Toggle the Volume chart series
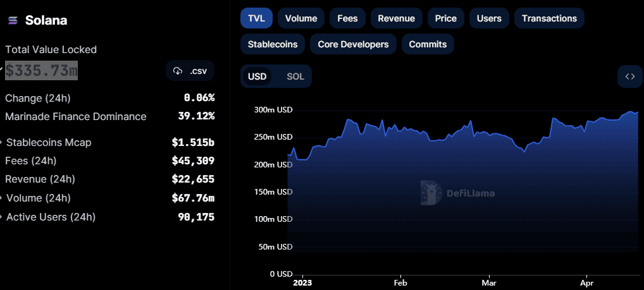 [x=301, y=18]
